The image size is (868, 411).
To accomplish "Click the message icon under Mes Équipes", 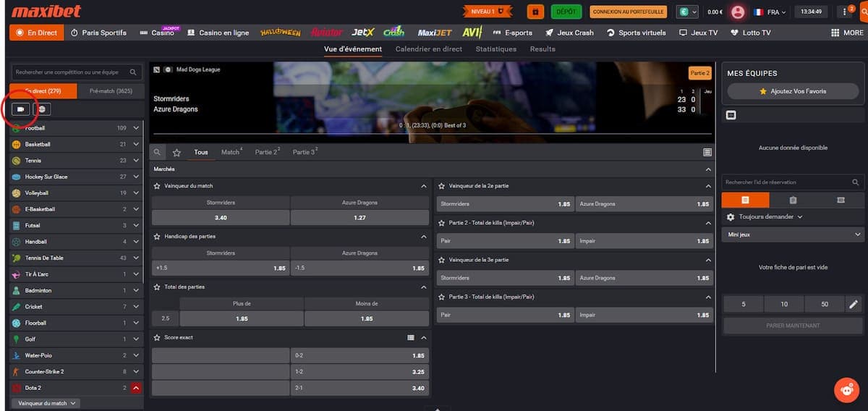I will pyautogui.click(x=731, y=115).
